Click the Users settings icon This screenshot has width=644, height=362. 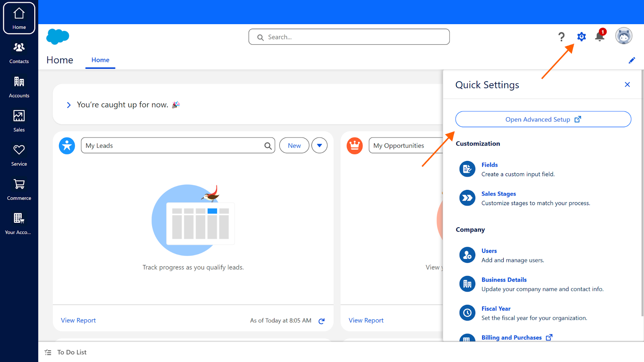[x=467, y=255]
